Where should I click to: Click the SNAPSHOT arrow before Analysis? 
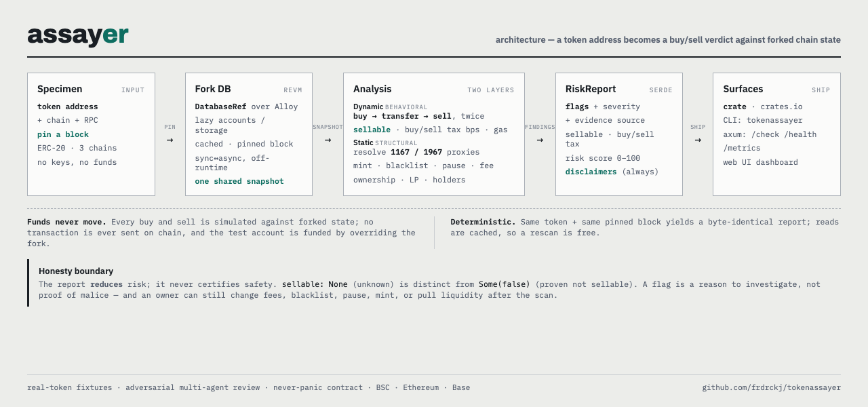[x=328, y=140]
